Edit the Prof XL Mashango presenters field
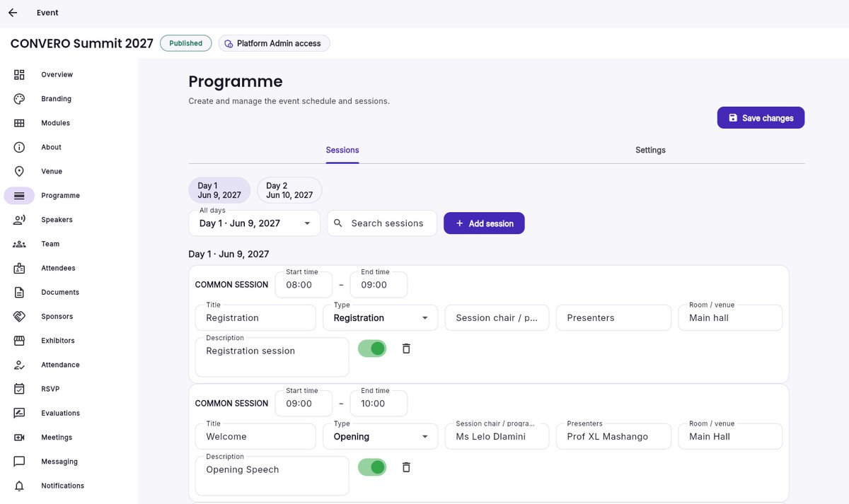This screenshot has height=504, width=849. tap(613, 437)
